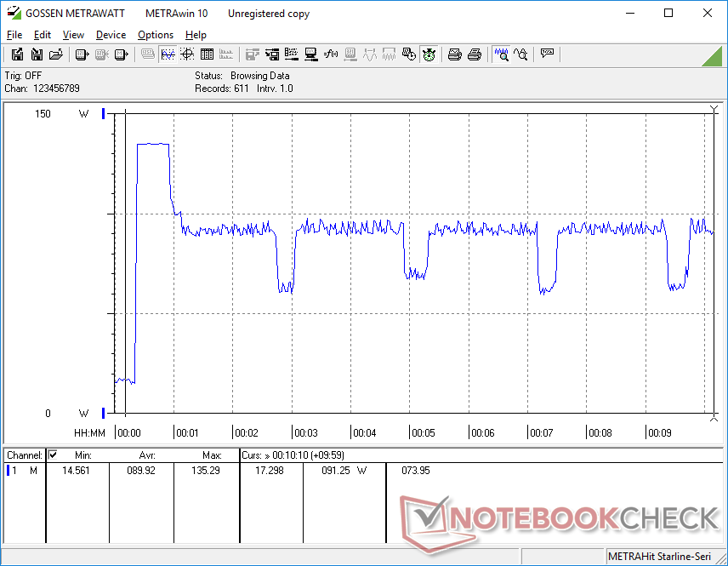728x566 pixels.
Task: Open the Help menu
Action: pos(196,35)
